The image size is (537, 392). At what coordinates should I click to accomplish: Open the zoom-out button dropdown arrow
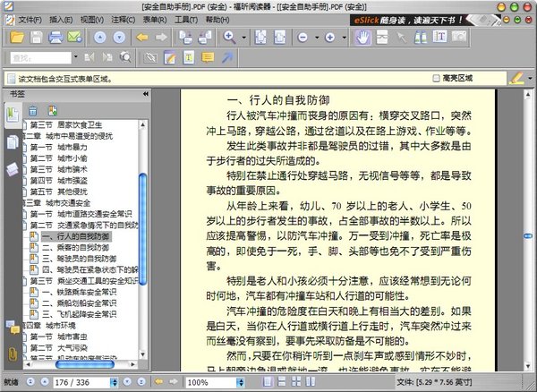317,38
